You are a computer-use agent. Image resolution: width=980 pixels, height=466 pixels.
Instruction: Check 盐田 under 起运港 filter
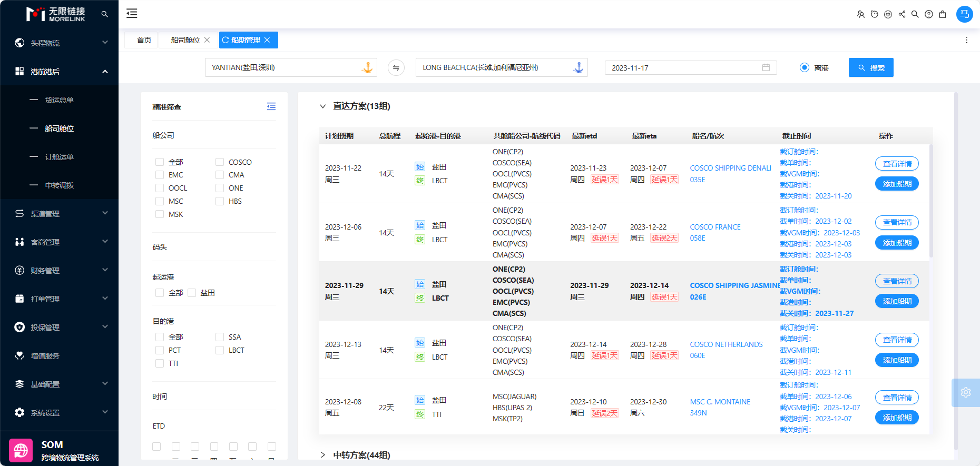pyautogui.click(x=192, y=293)
